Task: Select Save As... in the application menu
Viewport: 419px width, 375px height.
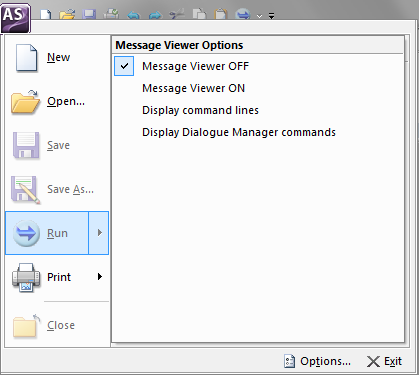Action: click(x=57, y=189)
